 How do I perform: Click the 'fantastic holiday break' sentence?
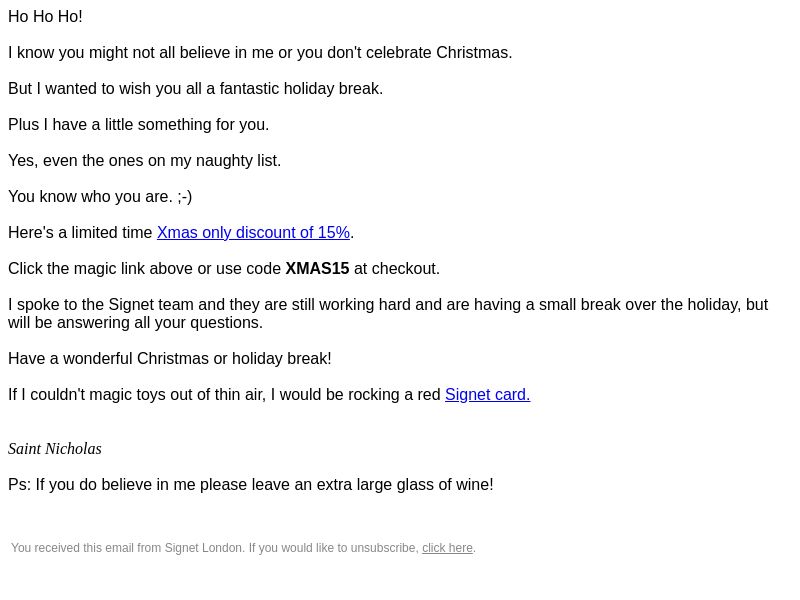pos(195,88)
